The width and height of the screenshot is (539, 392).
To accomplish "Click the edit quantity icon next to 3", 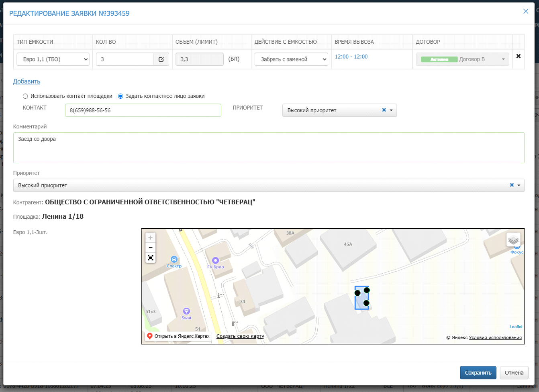I will [x=161, y=59].
